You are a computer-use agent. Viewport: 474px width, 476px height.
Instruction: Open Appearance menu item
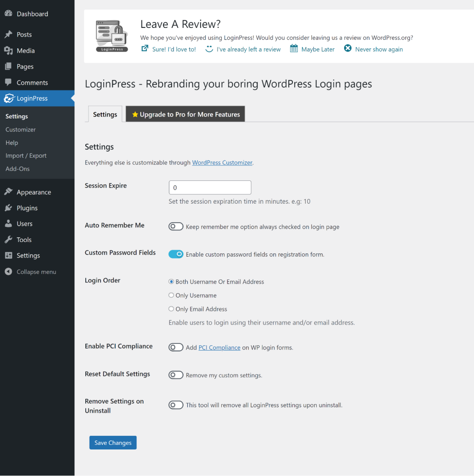[37, 192]
